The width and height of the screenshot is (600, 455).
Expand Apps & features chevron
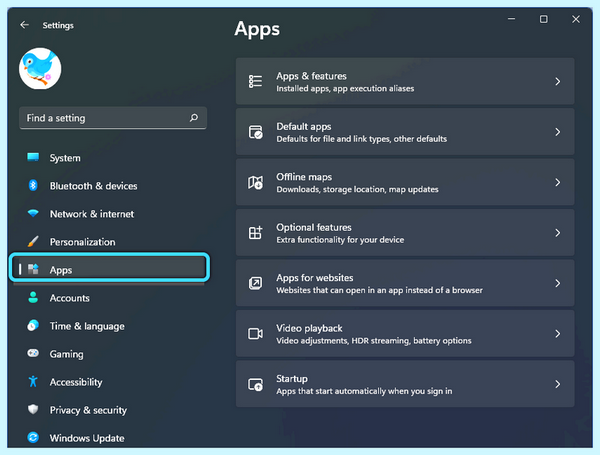(x=558, y=81)
